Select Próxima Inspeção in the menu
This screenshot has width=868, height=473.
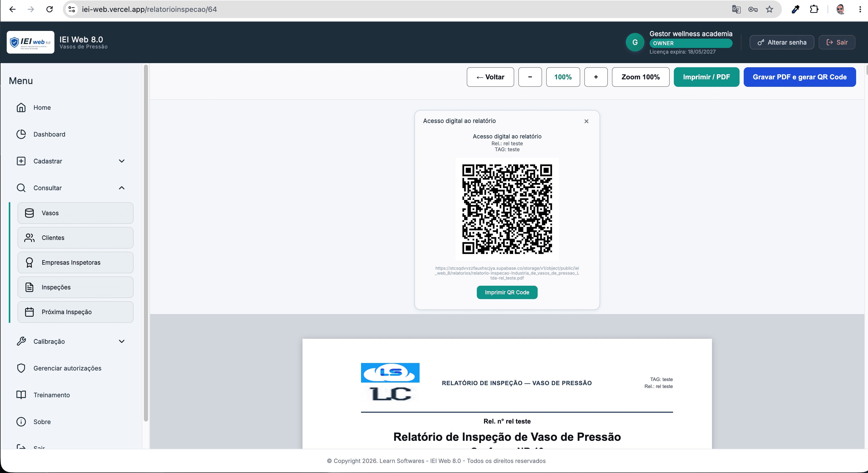click(x=76, y=312)
